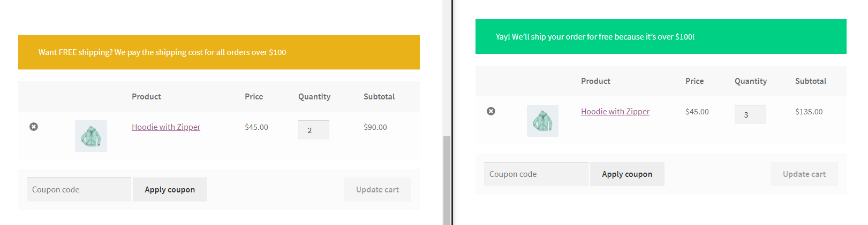Focus the left Coupon code field

79,190
